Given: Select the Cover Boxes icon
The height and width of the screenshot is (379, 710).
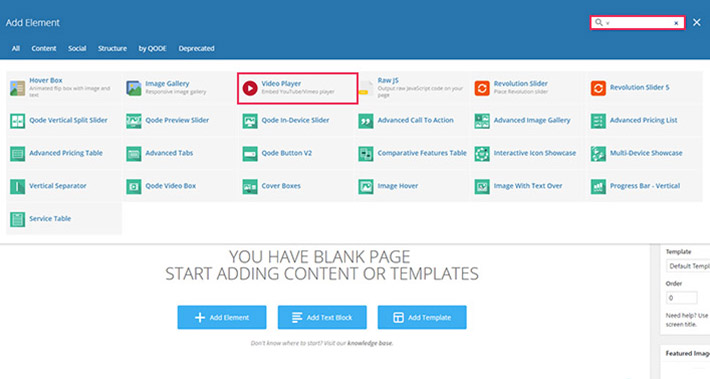Looking at the screenshot, I should click(250, 186).
